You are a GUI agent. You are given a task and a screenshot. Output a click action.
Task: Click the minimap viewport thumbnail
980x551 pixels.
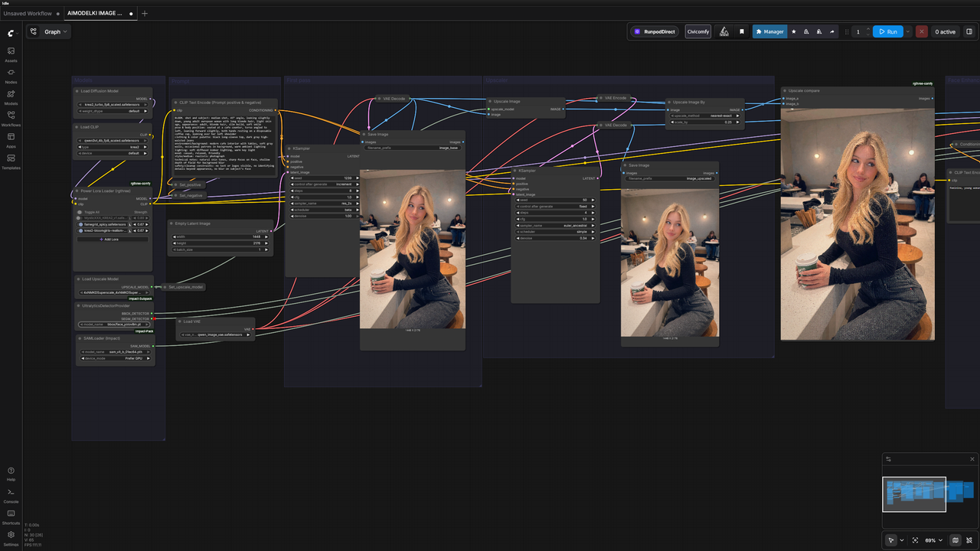coord(914,494)
